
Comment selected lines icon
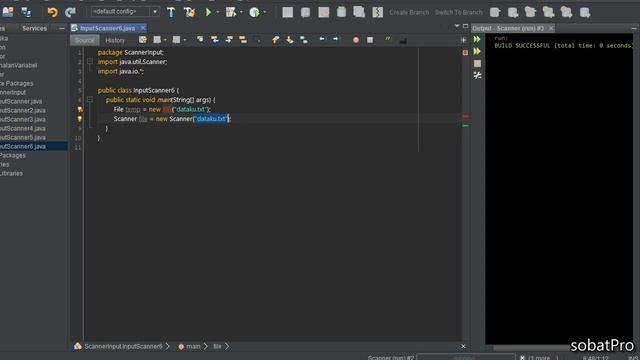[x=388, y=39]
